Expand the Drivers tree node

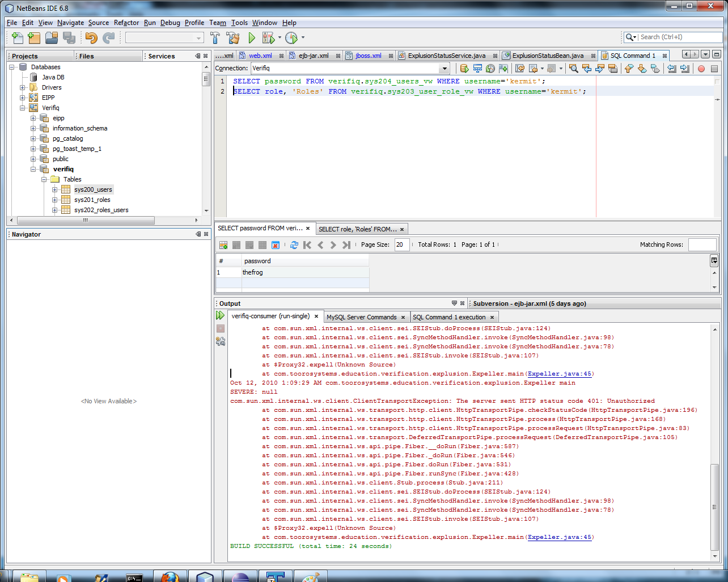[23, 87]
